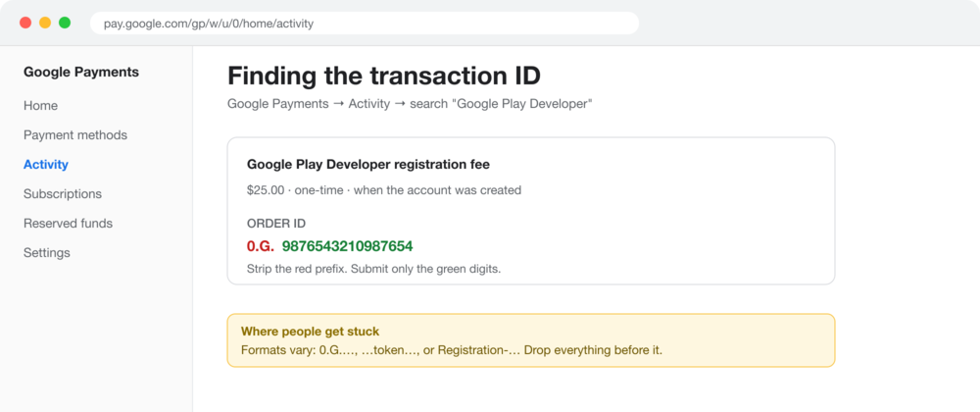Close the window with red button
Image resolution: width=980 pixels, height=412 pixels.
[25, 24]
